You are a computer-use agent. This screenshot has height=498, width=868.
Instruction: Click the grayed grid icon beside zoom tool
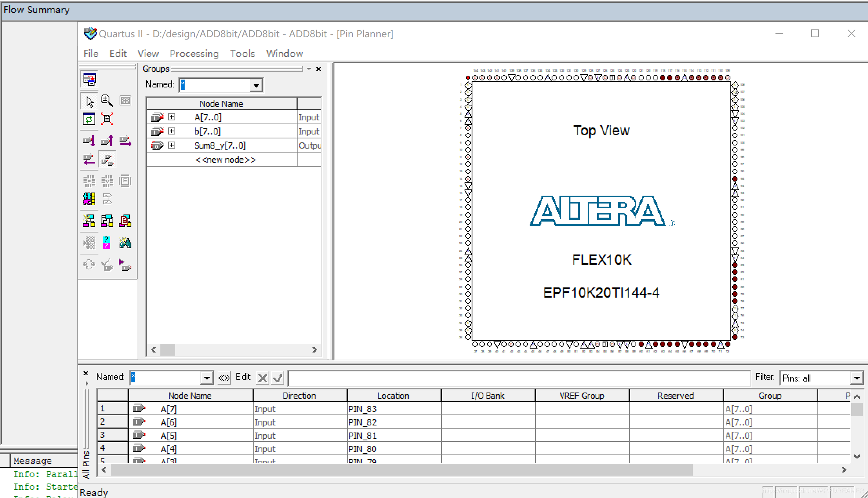(x=125, y=101)
